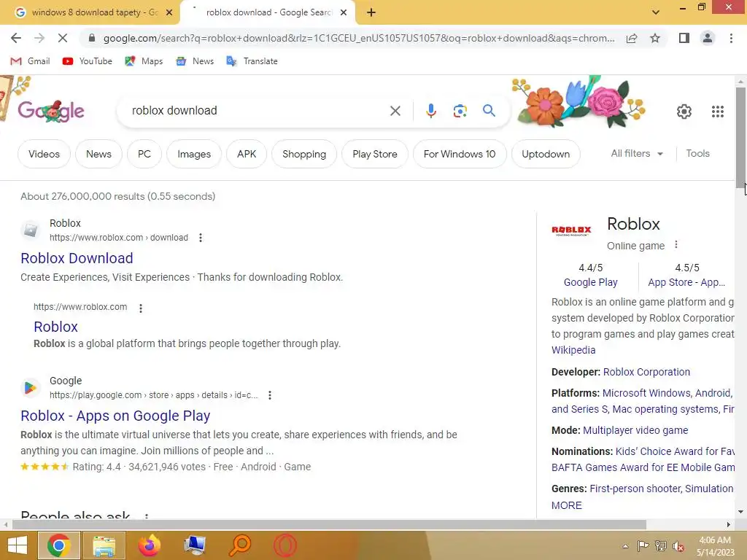
Task: Open the YouTube bookmark
Action: coord(88,61)
